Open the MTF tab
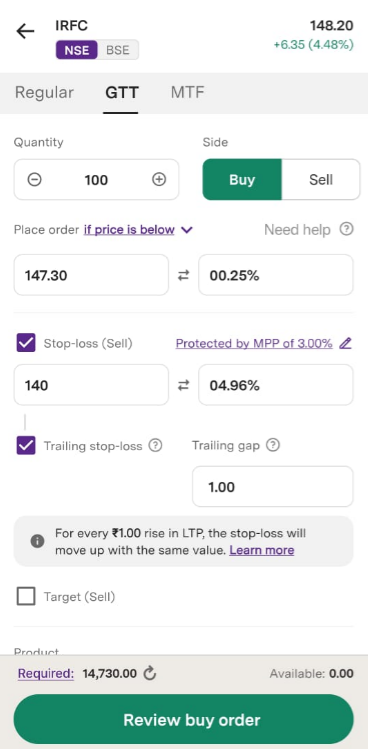The image size is (368, 749). (187, 92)
